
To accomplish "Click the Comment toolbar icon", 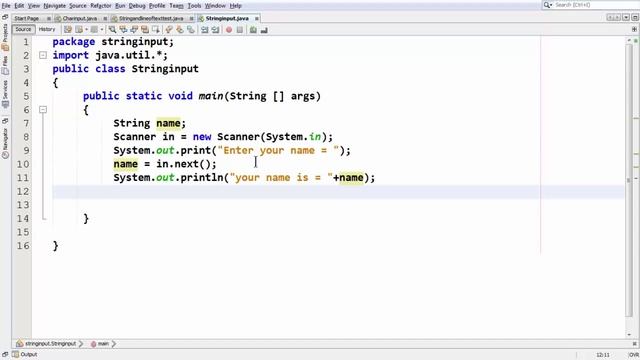I will (x=253, y=30).
